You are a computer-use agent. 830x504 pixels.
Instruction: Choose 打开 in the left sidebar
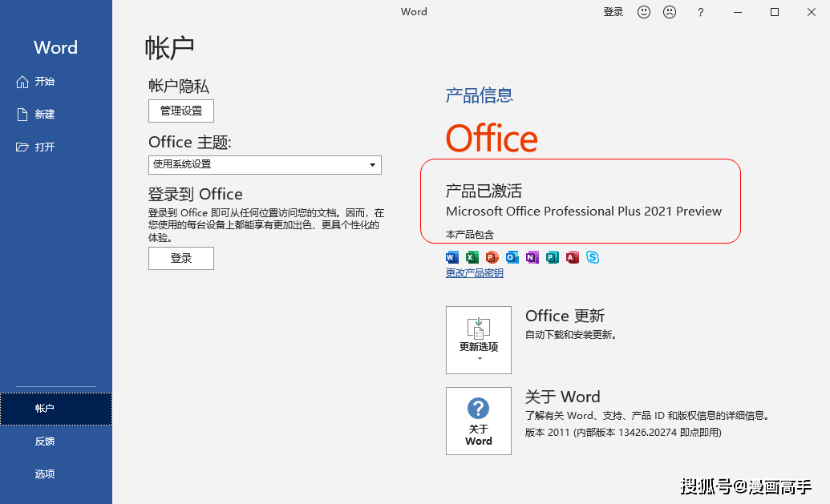pyautogui.click(x=44, y=147)
